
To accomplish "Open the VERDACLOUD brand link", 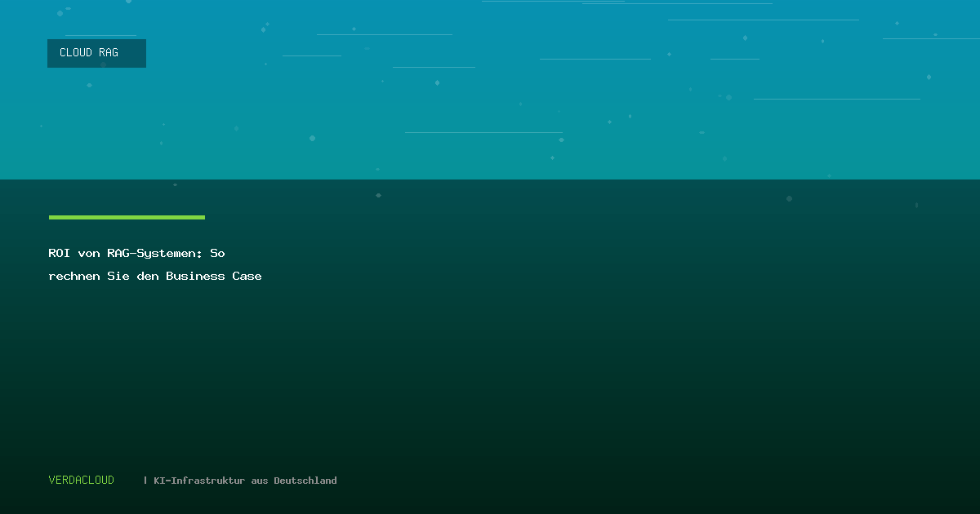I will point(82,481).
